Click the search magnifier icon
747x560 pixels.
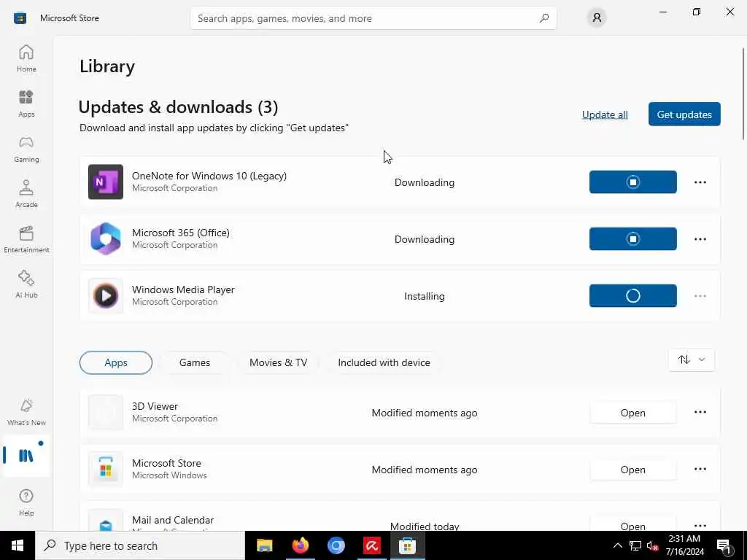pyautogui.click(x=544, y=18)
